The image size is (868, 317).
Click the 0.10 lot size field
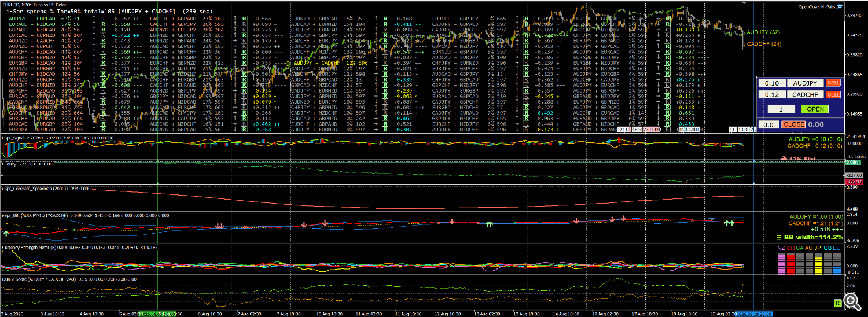click(x=771, y=83)
